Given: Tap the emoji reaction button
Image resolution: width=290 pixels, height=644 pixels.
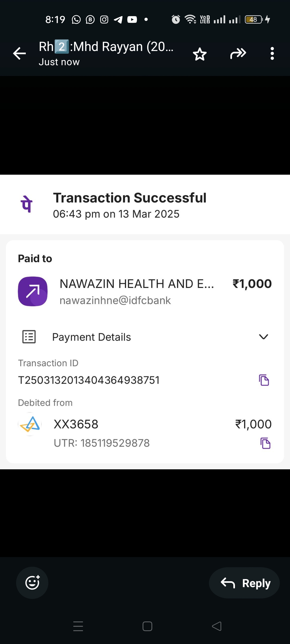Looking at the screenshot, I should [x=32, y=583].
